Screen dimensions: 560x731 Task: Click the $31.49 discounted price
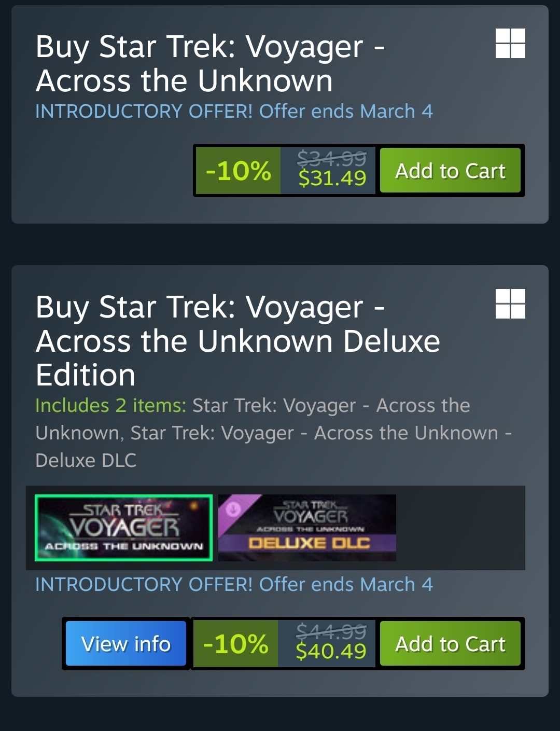(332, 178)
